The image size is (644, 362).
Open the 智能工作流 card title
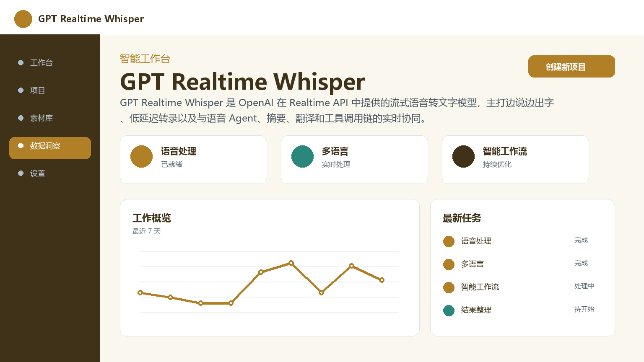[x=505, y=151]
